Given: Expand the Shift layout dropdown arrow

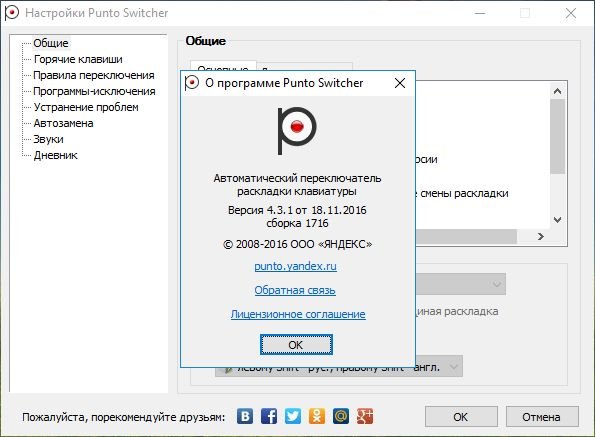Looking at the screenshot, I should tap(453, 366).
